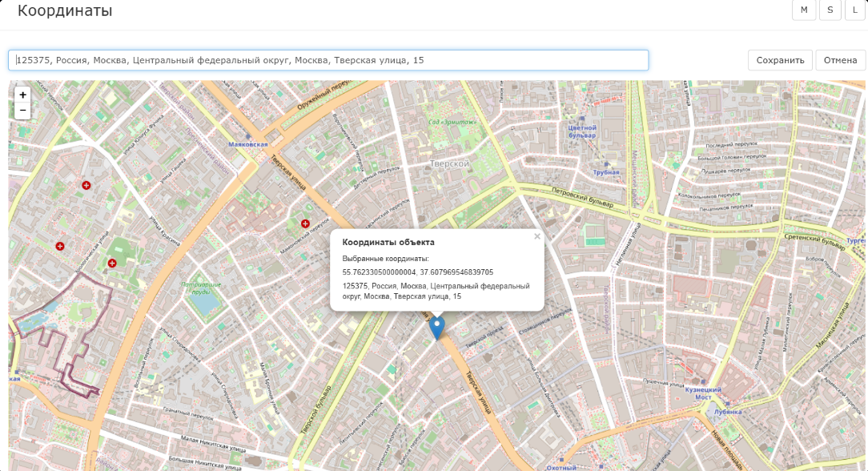Click hospital red cross near Мамоновский переулок

point(305,223)
